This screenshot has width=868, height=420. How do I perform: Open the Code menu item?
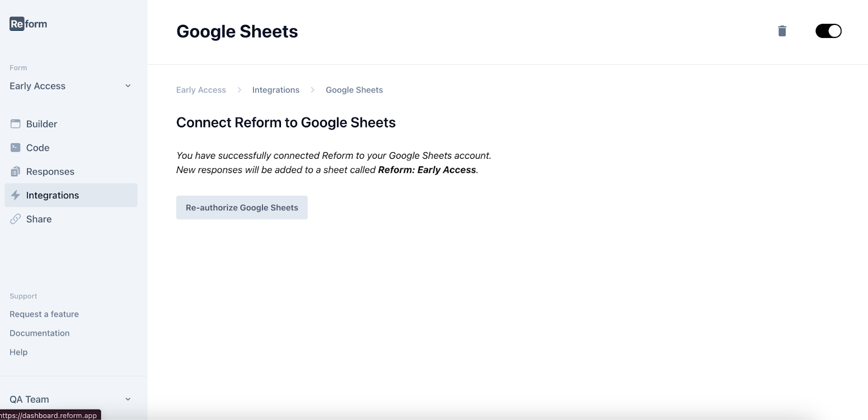click(71, 147)
